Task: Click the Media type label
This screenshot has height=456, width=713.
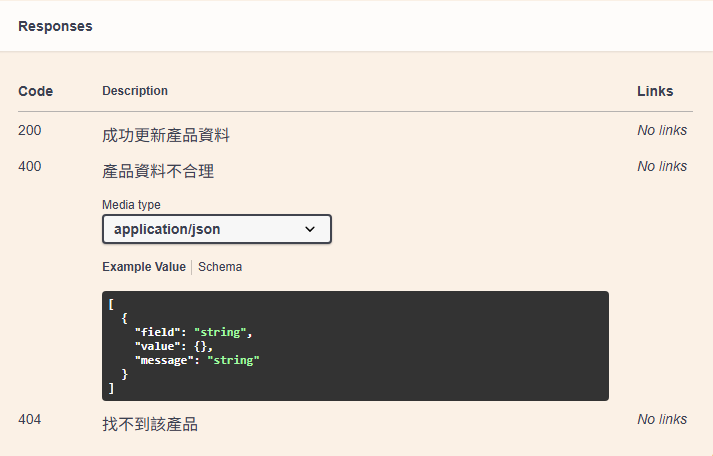Action: 131,205
